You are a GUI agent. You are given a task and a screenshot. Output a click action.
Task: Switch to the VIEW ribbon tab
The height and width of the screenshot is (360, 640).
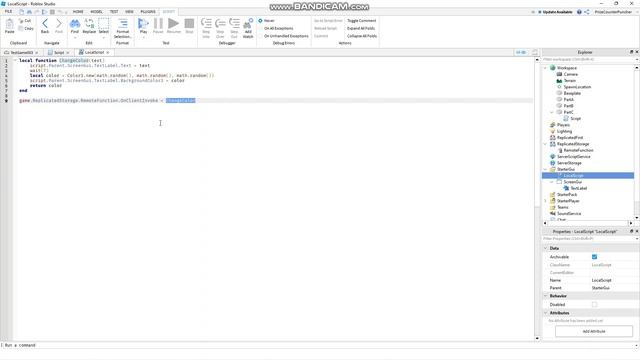(x=129, y=12)
